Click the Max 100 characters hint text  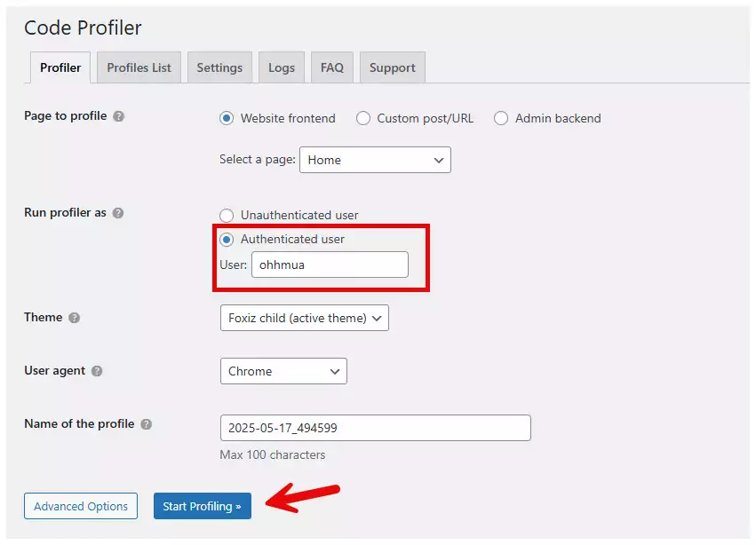273,454
